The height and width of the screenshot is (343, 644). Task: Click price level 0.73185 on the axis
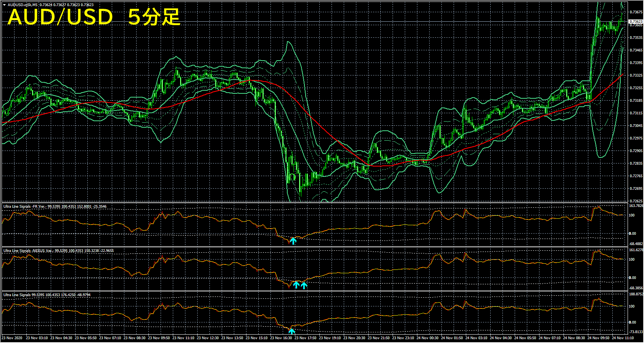tap(636, 101)
